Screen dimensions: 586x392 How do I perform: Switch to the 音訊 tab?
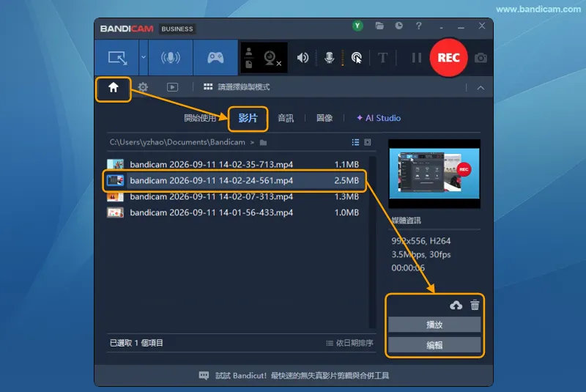point(286,118)
